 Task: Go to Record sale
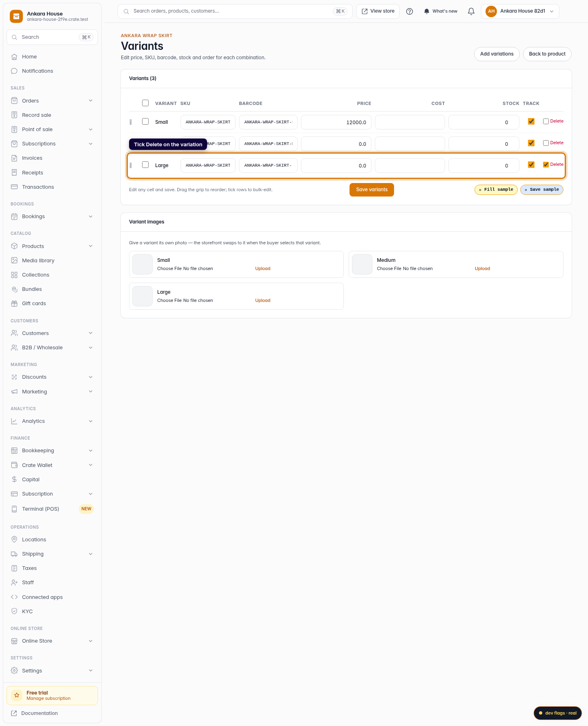point(52,115)
